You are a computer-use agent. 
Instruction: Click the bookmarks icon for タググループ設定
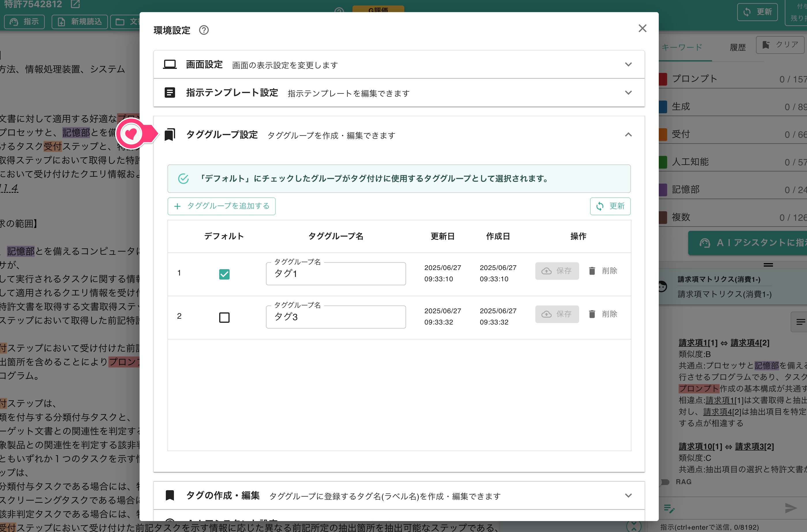pyautogui.click(x=170, y=134)
